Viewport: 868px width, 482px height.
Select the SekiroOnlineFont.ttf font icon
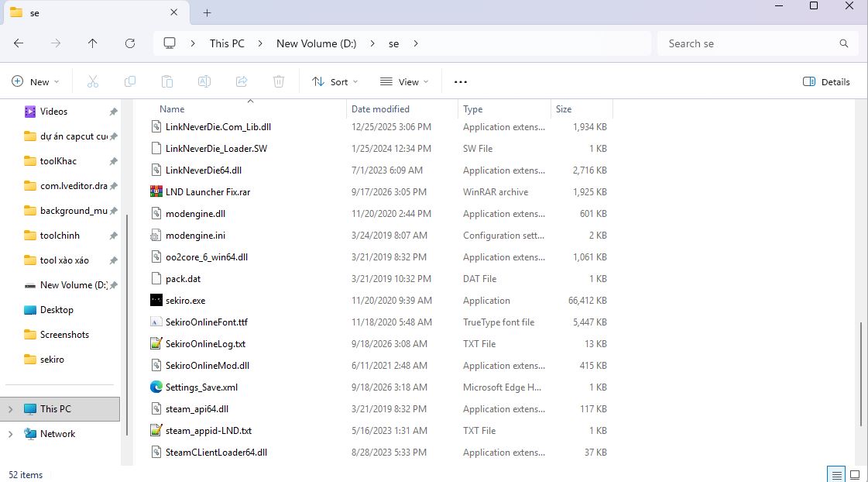point(156,322)
